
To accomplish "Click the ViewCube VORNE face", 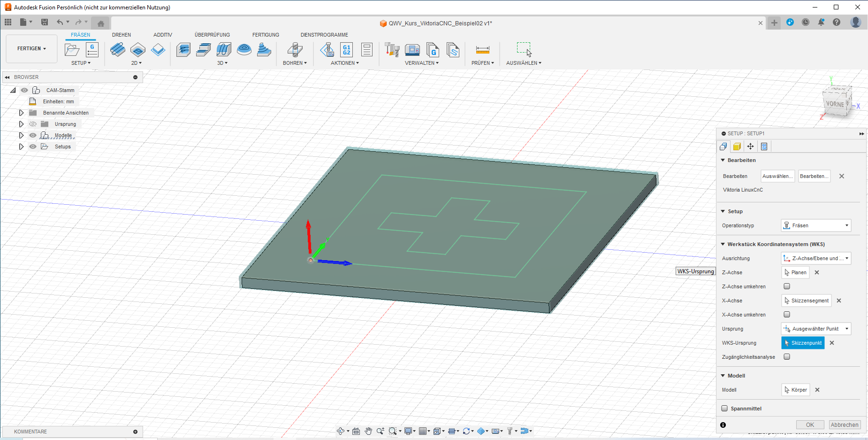I will [835, 104].
